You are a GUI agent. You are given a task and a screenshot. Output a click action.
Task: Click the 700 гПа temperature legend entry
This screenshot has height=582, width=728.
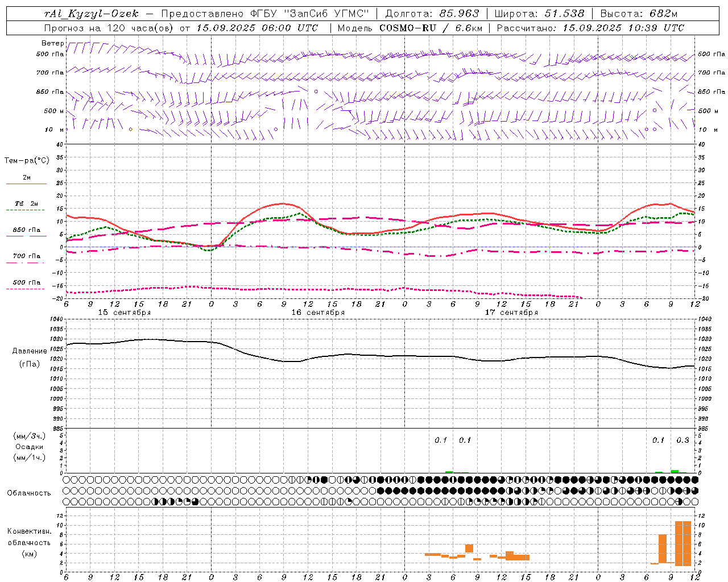(x=26, y=256)
